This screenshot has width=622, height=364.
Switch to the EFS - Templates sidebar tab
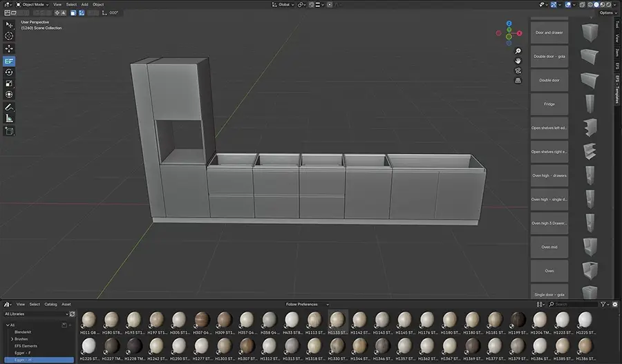pyautogui.click(x=617, y=90)
